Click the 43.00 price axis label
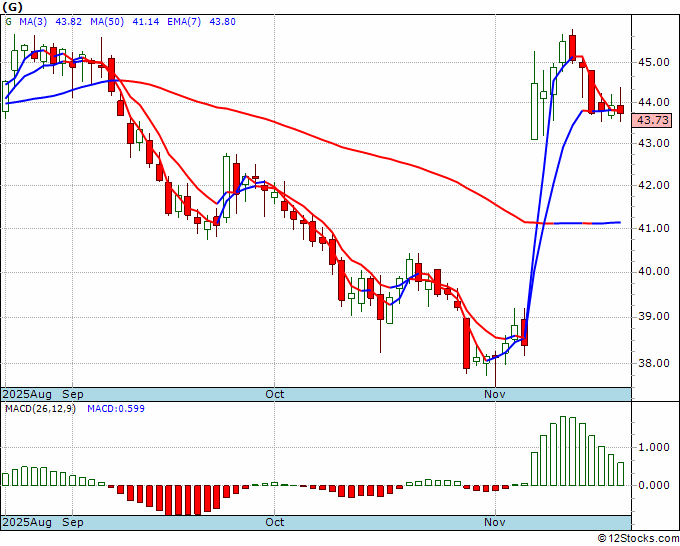 click(x=654, y=143)
